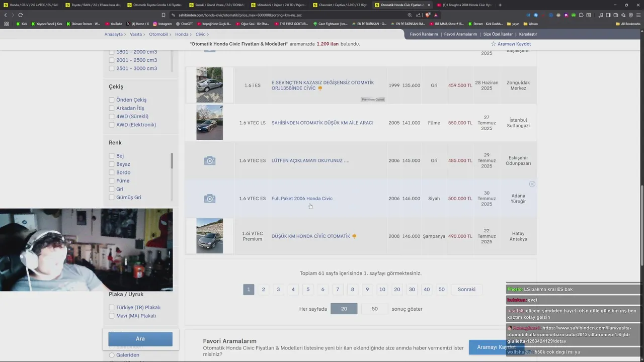Switch to Chevrolet Captiva tab
The height and width of the screenshot is (362, 644).
[x=340, y=5]
